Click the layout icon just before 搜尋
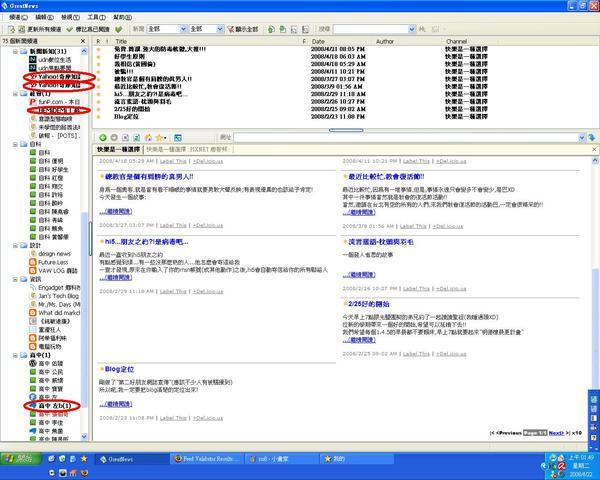This screenshot has height=480, width=600. coord(305,29)
